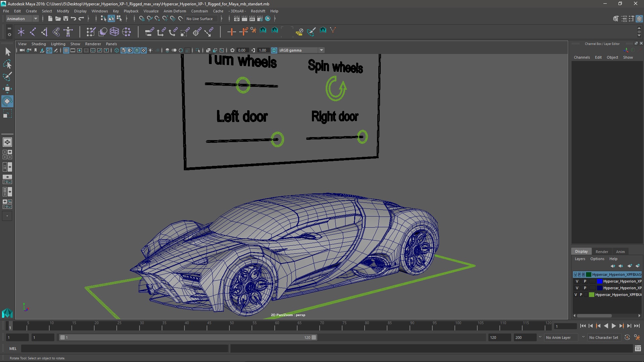Switch to the Render layer tab

(601, 252)
